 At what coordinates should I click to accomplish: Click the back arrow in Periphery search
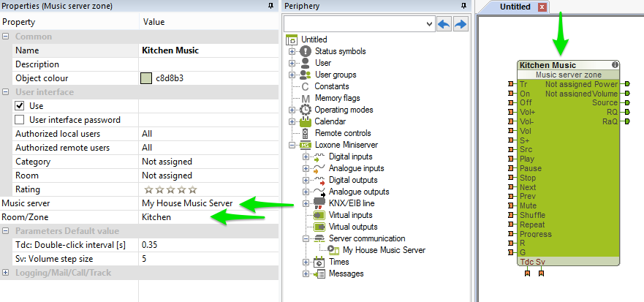(444, 24)
